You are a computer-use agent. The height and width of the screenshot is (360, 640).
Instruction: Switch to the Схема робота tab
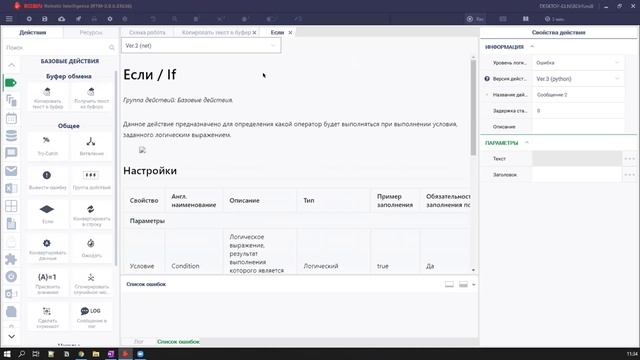point(147,32)
